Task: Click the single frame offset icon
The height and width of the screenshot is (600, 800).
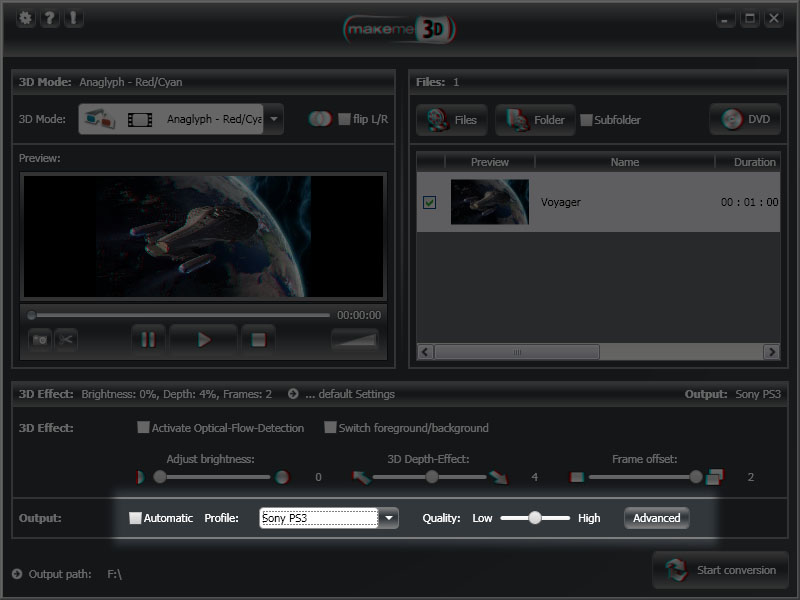Action: tap(577, 477)
